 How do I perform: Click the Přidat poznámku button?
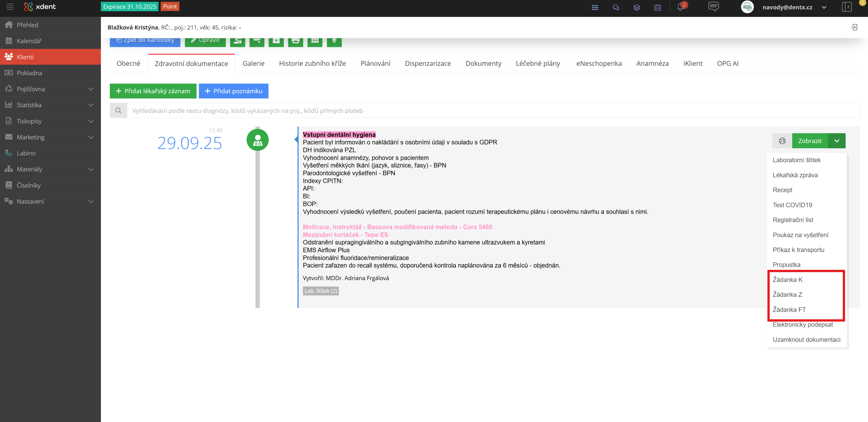tap(233, 91)
